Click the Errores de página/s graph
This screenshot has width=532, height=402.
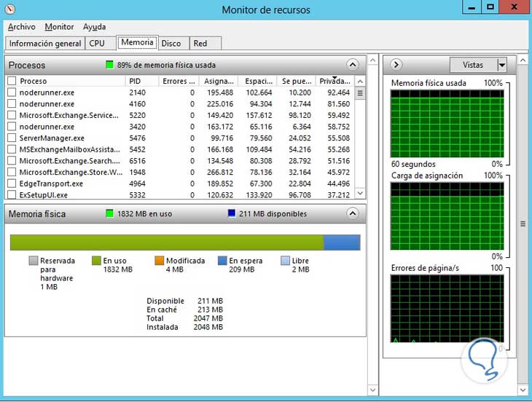[x=447, y=309]
